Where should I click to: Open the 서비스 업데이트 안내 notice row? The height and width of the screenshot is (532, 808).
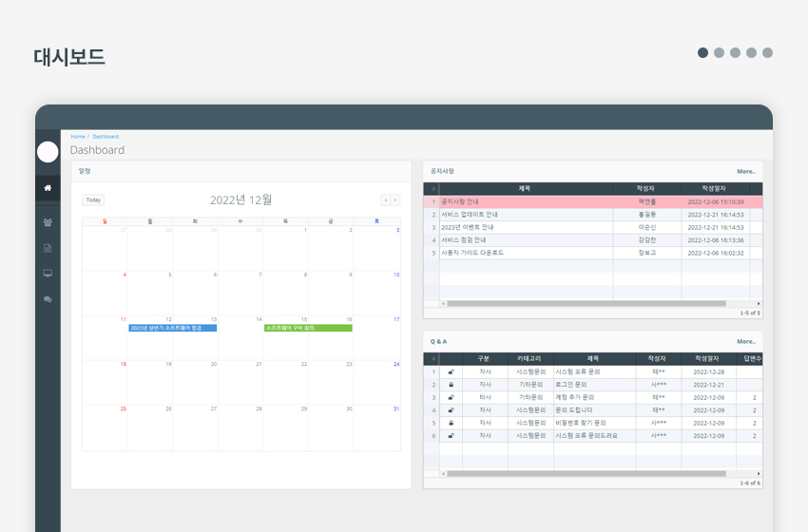(470, 215)
